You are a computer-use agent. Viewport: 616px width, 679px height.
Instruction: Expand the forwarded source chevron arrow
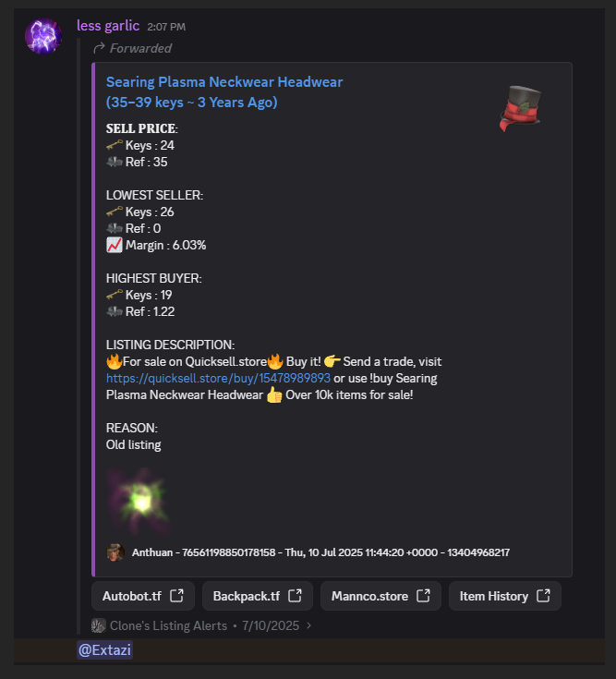(x=308, y=625)
